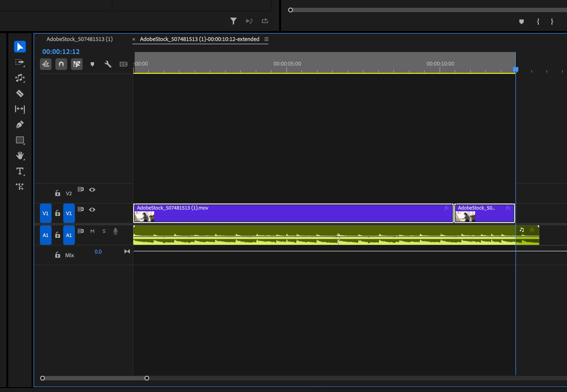The height and width of the screenshot is (392, 567).
Task: Close the extended sequence tab
Action: pyautogui.click(x=134, y=39)
